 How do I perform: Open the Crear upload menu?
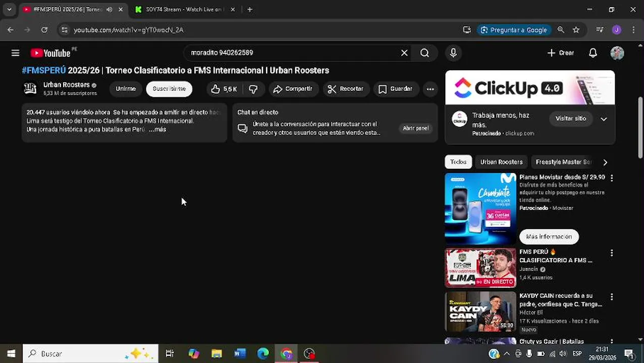561,53
